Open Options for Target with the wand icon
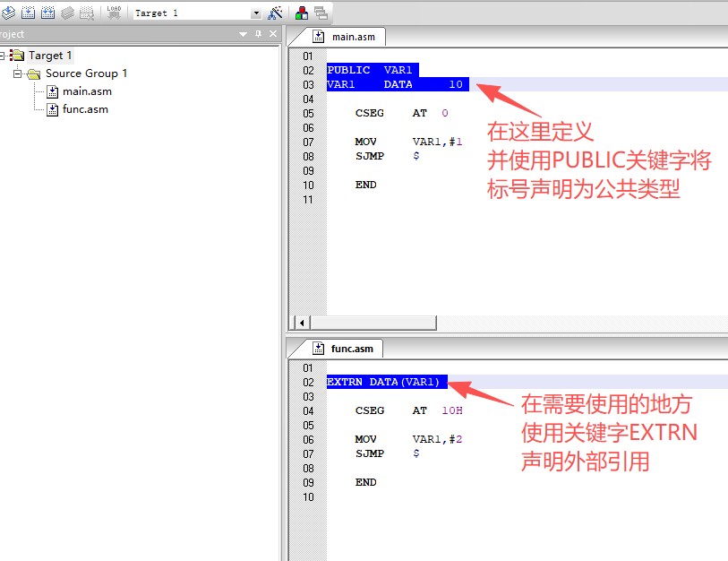 tap(278, 13)
